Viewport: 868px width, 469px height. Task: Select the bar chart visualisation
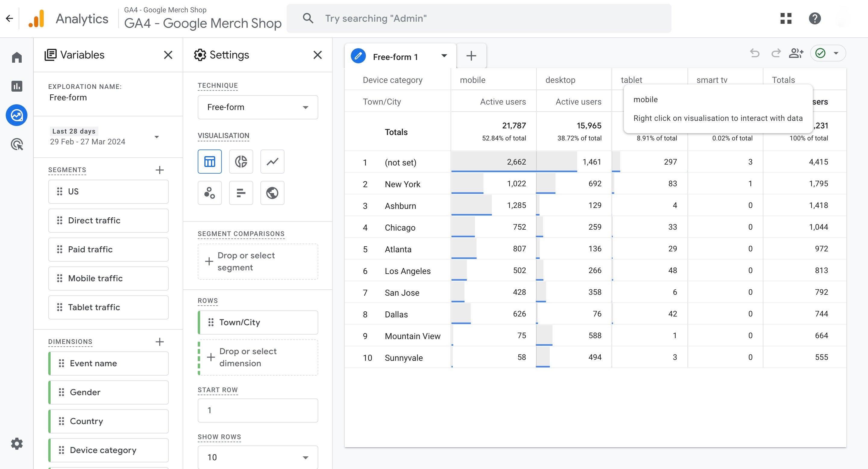(x=241, y=193)
